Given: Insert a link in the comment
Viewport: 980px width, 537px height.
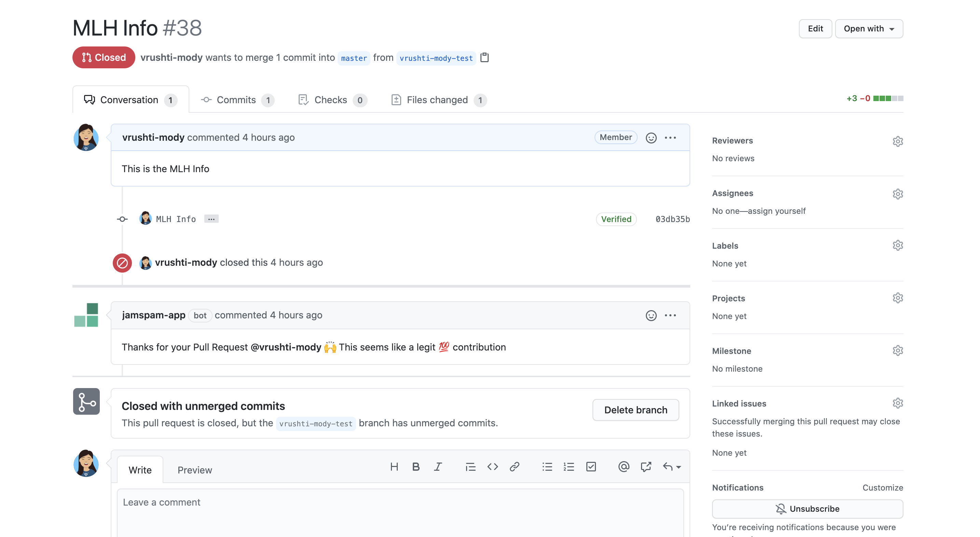Looking at the screenshot, I should [x=514, y=467].
